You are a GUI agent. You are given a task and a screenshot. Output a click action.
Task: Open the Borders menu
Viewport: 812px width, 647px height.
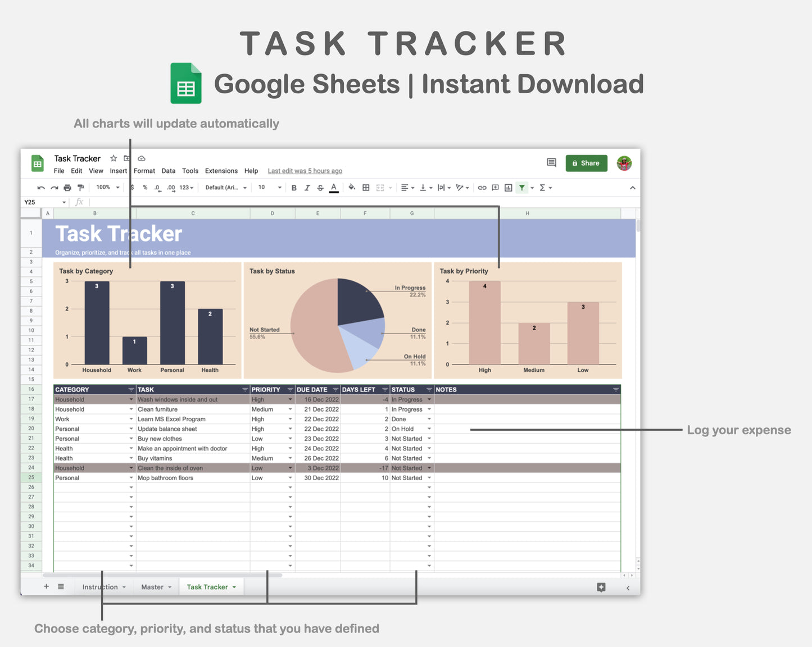click(365, 188)
